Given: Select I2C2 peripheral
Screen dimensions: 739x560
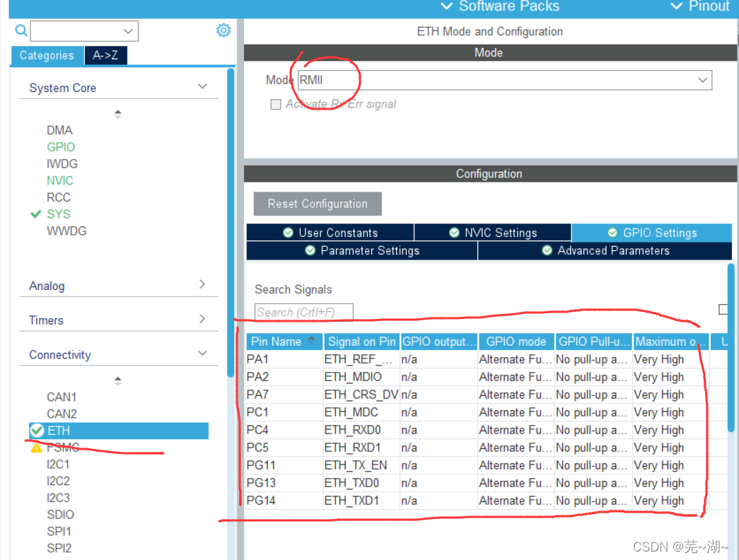Looking at the screenshot, I should pos(58,481).
